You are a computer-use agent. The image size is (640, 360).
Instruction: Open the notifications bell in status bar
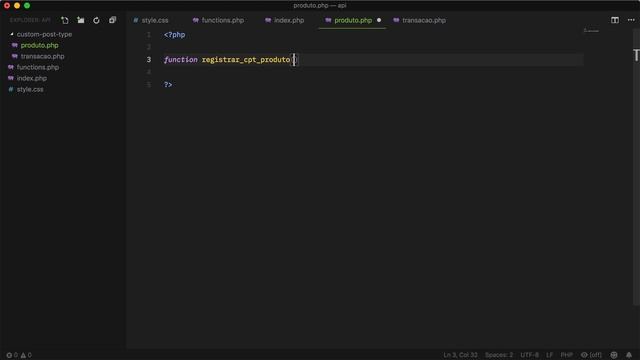coord(629,355)
